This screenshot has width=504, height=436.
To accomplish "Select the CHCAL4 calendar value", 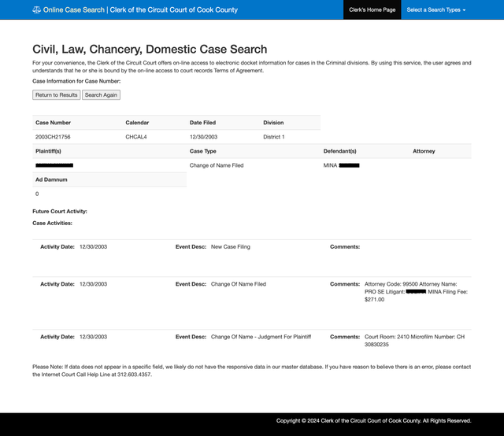I will [136, 137].
